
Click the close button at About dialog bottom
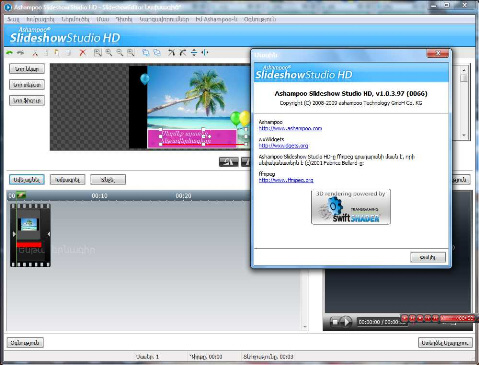(428, 257)
